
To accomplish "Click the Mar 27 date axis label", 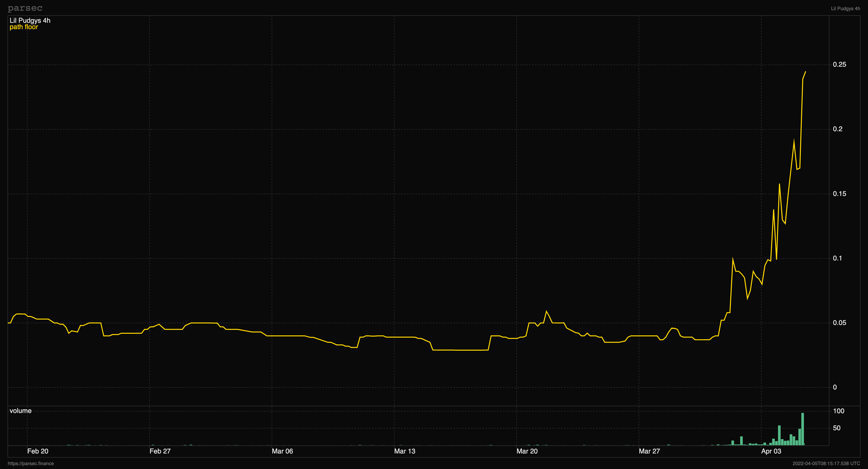I will tap(649, 451).
